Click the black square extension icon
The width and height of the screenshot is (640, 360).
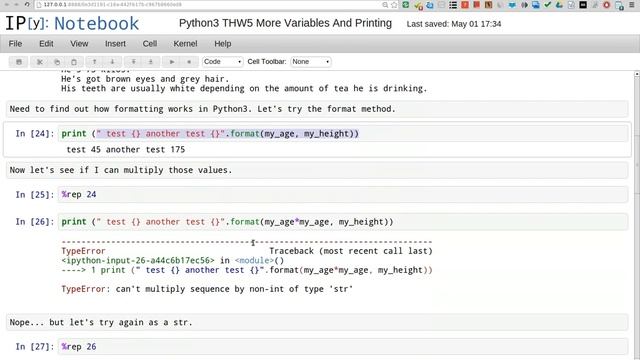coord(583,5)
